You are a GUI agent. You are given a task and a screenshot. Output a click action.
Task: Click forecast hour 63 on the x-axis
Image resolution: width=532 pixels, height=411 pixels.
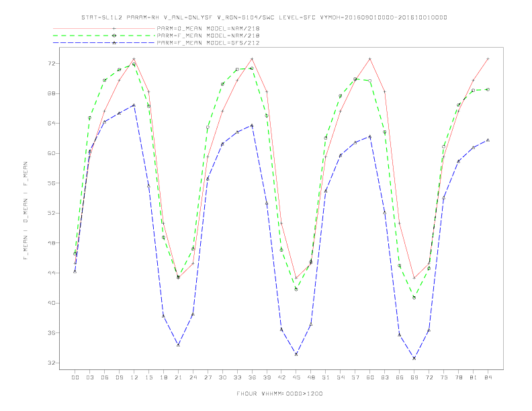point(385,377)
